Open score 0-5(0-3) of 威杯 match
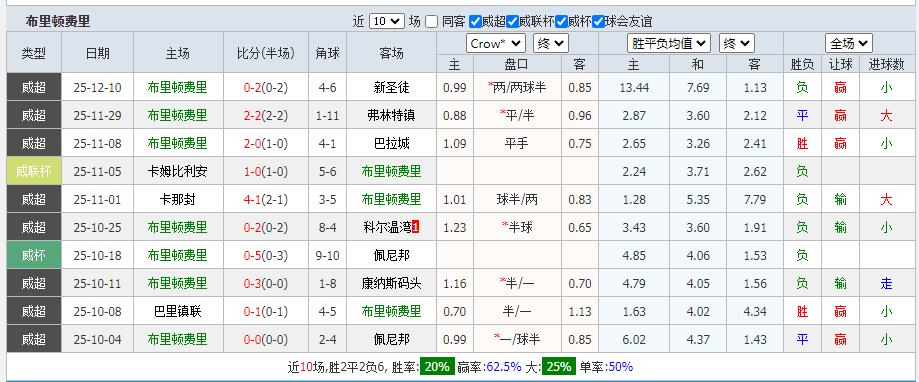 [x=266, y=256]
